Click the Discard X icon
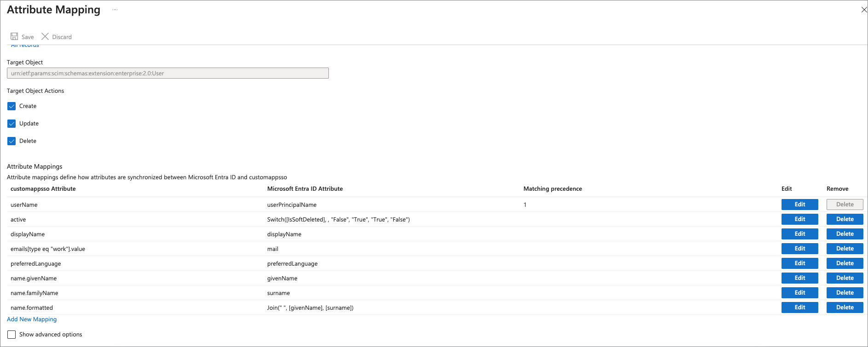 click(x=45, y=36)
